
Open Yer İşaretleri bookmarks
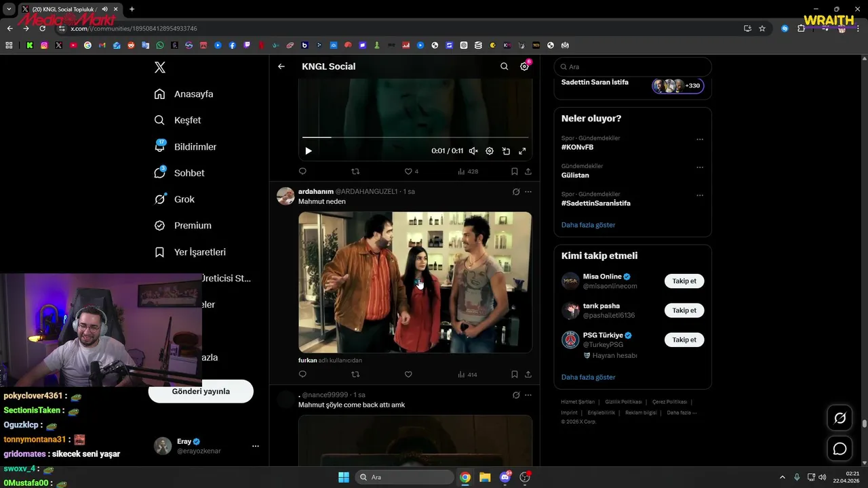click(x=190, y=252)
